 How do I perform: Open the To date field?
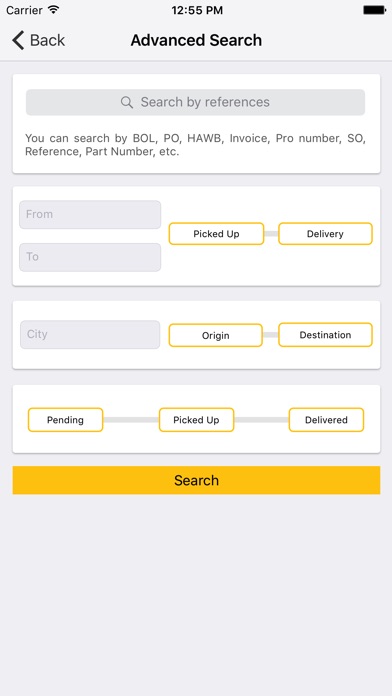90,257
